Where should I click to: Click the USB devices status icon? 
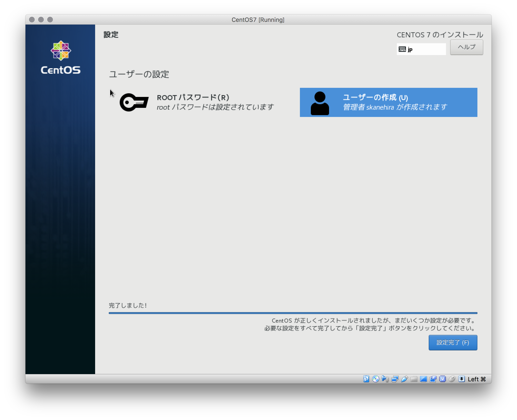click(404, 379)
